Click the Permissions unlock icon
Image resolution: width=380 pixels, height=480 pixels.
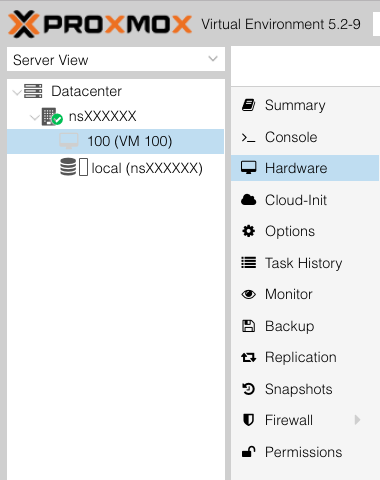point(248,452)
